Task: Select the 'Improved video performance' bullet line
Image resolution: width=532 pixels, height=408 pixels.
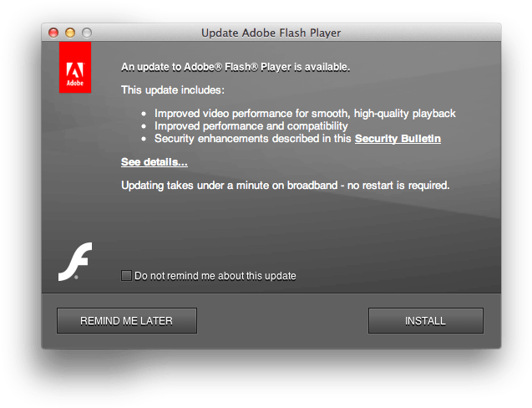Action: (x=305, y=114)
